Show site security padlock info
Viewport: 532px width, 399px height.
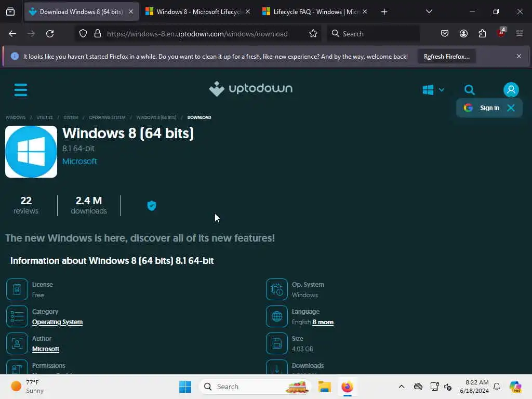click(x=98, y=34)
